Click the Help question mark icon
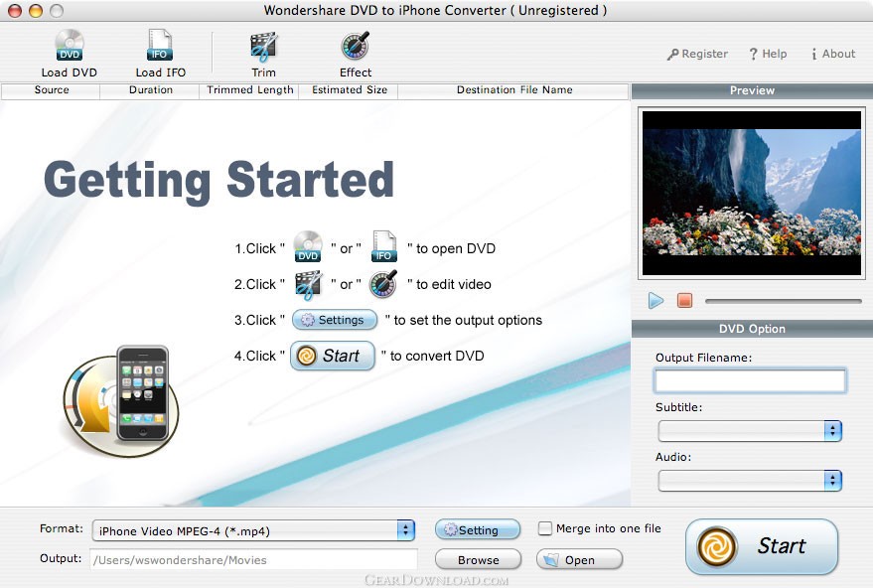The height and width of the screenshot is (588, 873). point(753,54)
